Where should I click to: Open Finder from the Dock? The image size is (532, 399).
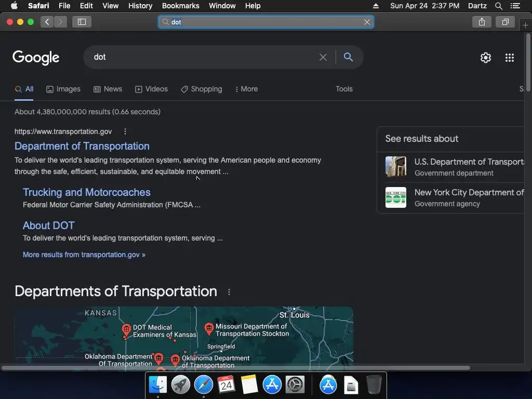click(158, 385)
